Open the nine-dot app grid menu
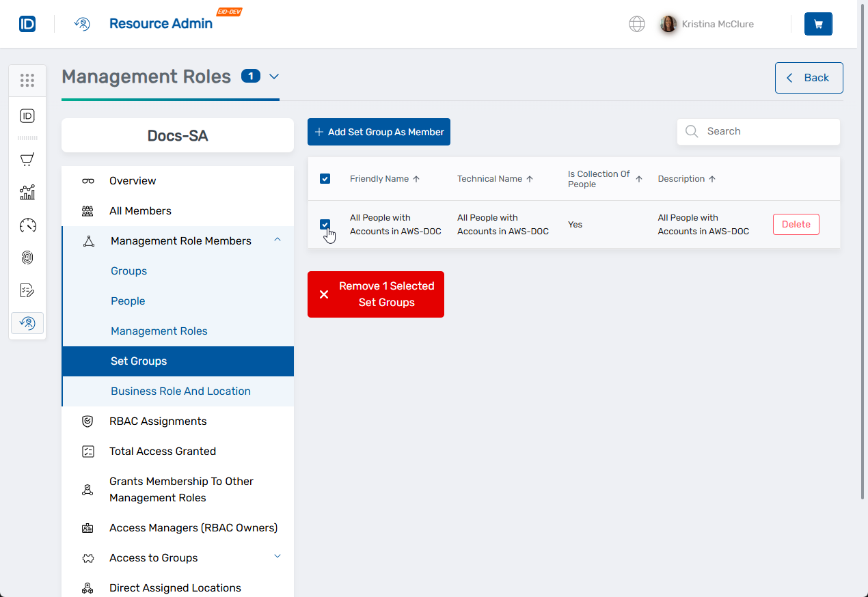 point(27,81)
